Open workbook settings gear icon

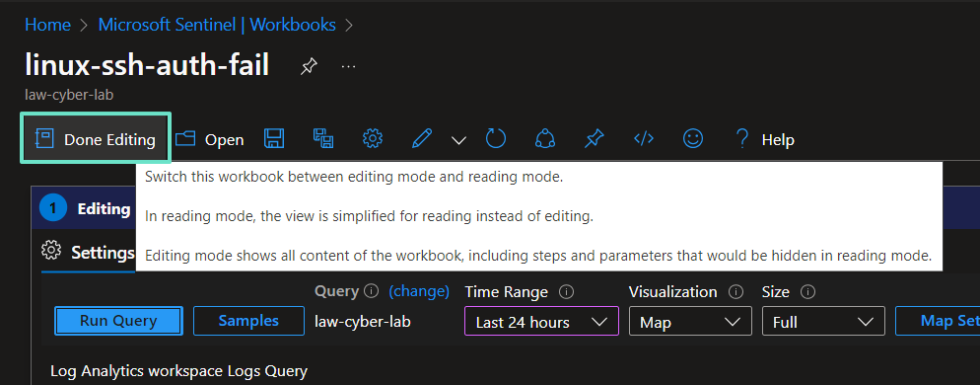click(373, 138)
